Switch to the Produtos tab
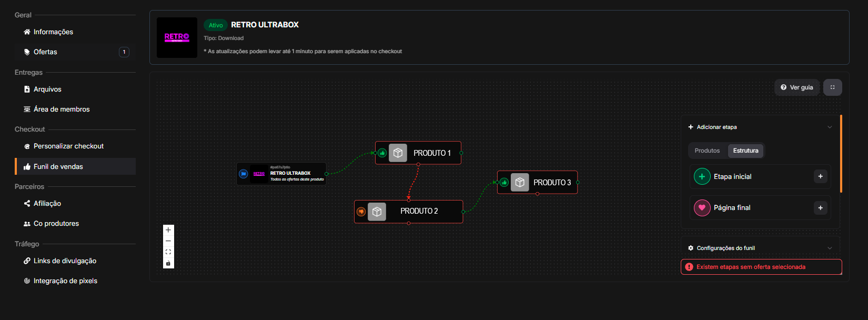The height and width of the screenshot is (320, 868). pos(707,151)
